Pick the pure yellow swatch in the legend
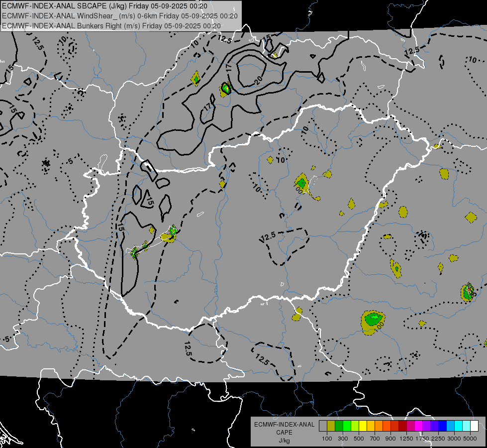This screenshot has height=448, width=487. (x=363, y=426)
